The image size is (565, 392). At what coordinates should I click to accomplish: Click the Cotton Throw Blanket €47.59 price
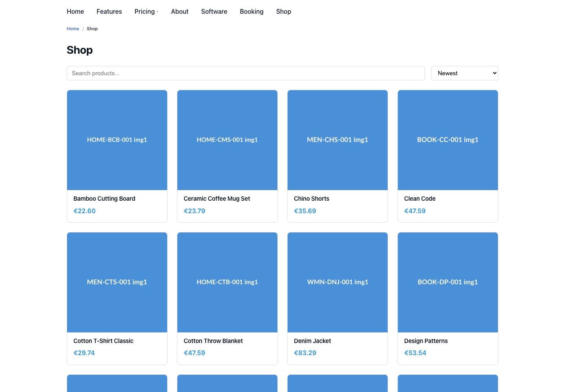[195, 353]
